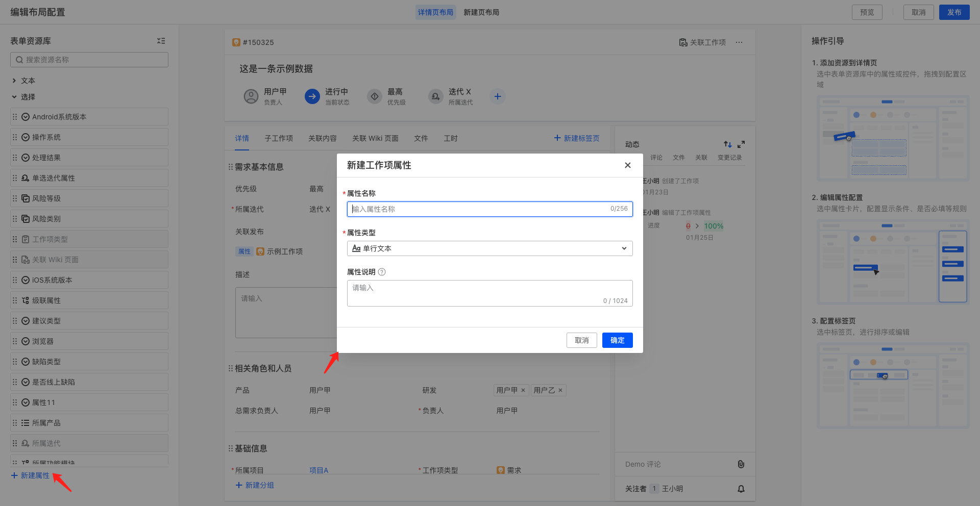Switch to 详情页布局 tab

tap(435, 12)
